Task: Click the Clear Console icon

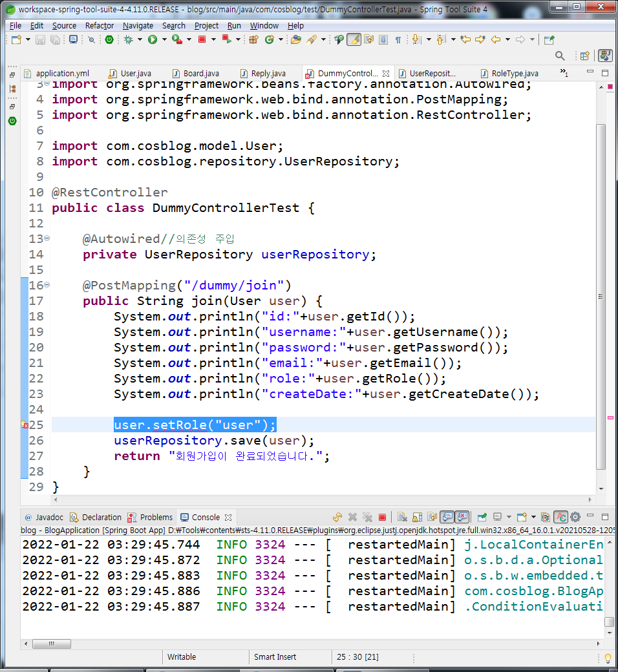Action: pos(402,518)
